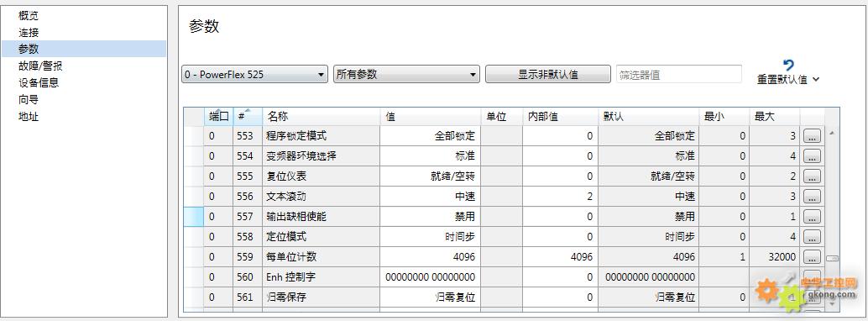Click the 文本滚动 parameter name

[x=286, y=197]
